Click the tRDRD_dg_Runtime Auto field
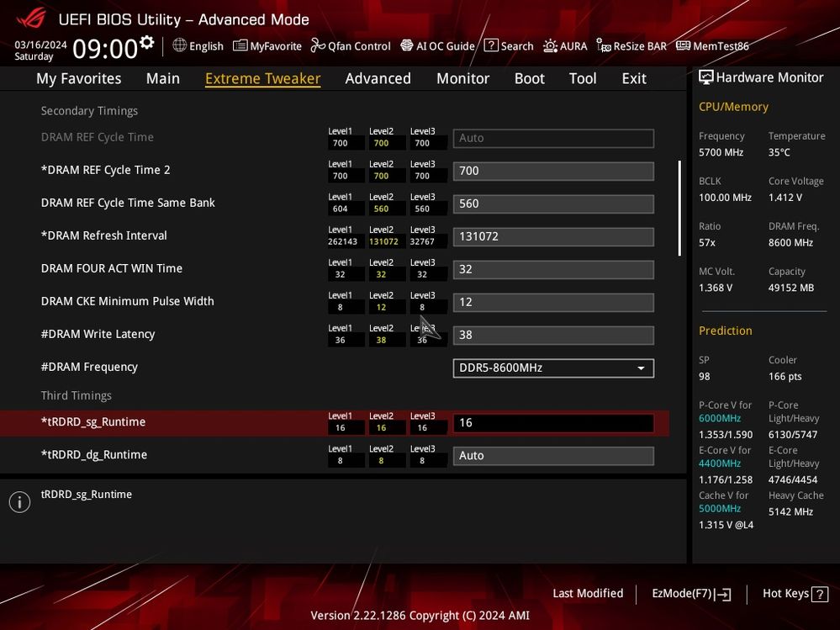Image resolution: width=840 pixels, height=630 pixels. [553, 455]
